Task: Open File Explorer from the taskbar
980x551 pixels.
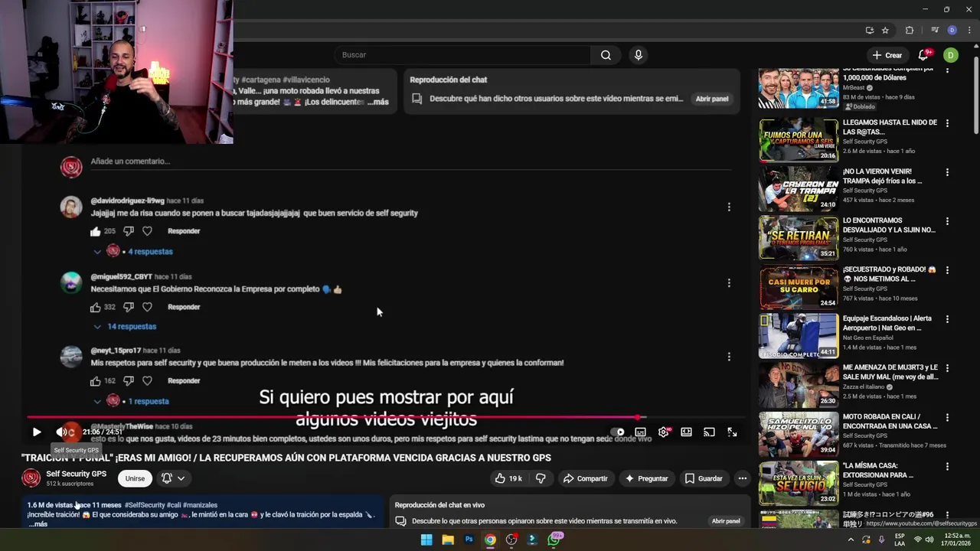Action: (x=448, y=540)
